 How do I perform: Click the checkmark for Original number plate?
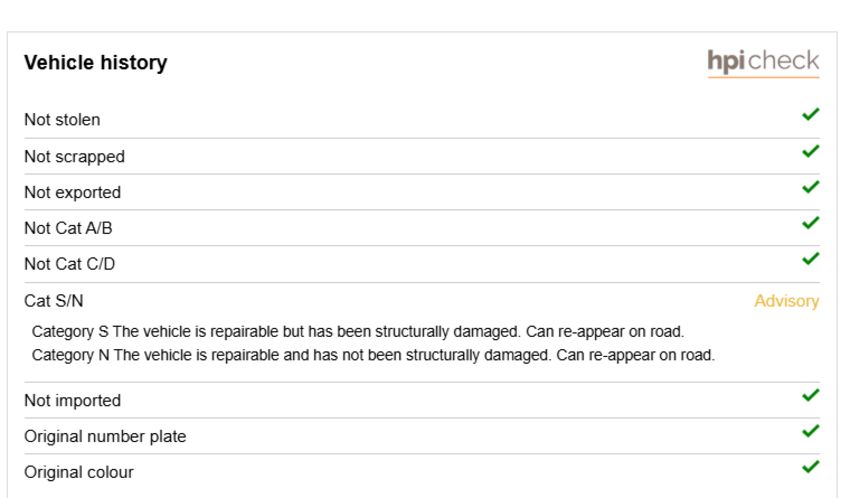pos(811,431)
